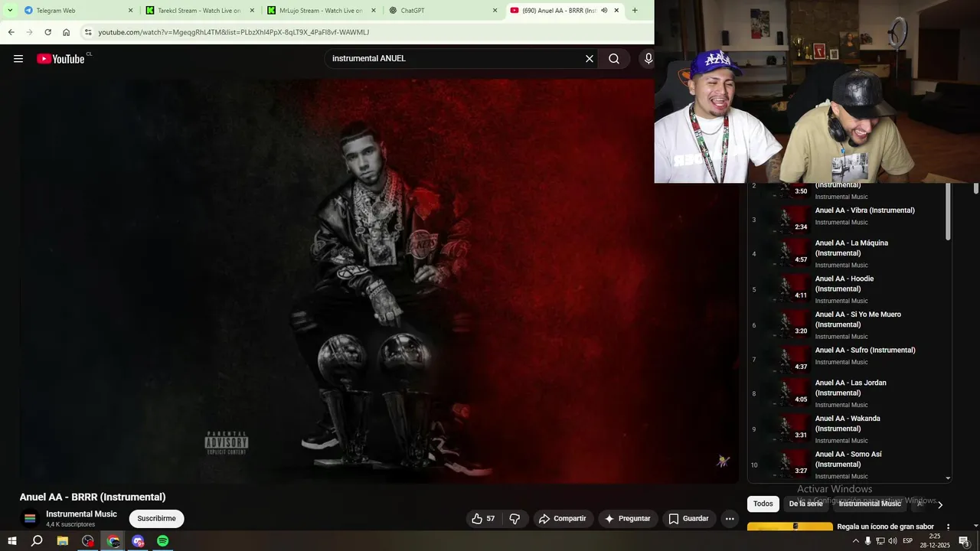Close the ChatGPT tab

click(x=495, y=11)
